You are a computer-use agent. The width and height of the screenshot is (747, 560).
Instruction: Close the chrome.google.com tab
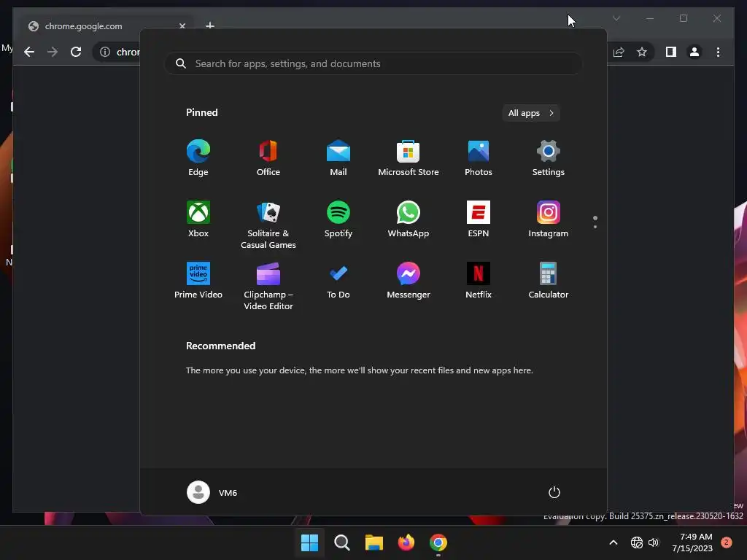coord(182,26)
